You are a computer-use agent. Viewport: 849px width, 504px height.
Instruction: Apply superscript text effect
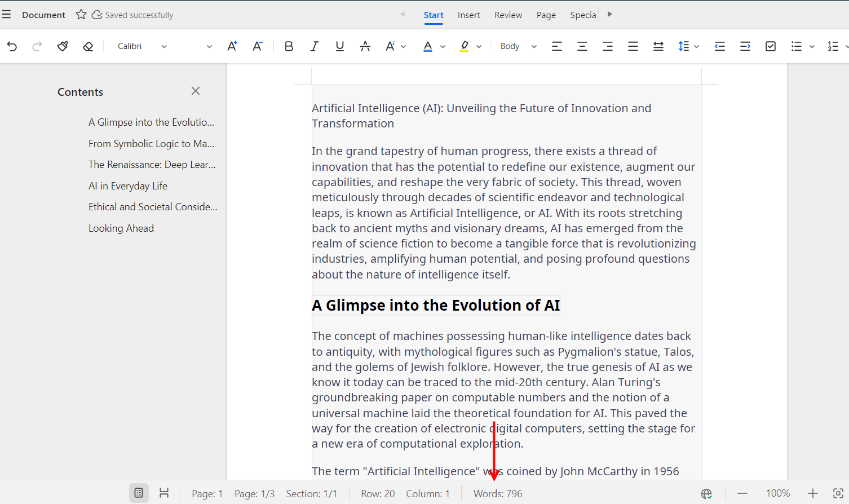pos(390,46)
